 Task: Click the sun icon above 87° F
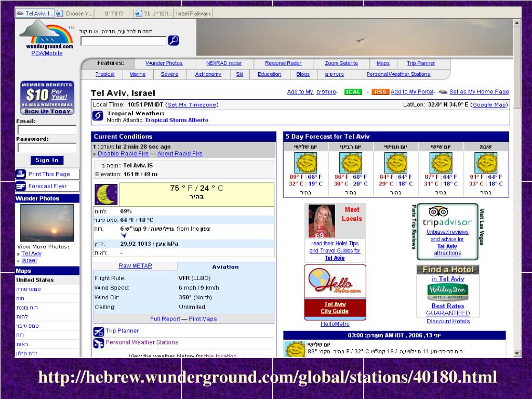pyautogui.click(x=441, y=163)
